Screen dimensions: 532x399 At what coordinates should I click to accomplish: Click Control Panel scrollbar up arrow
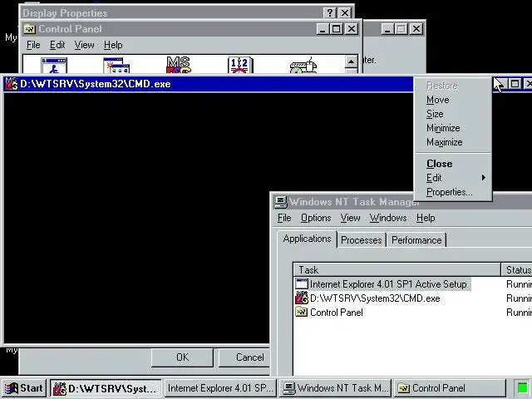pyautogui.click(x=351, y=62)
